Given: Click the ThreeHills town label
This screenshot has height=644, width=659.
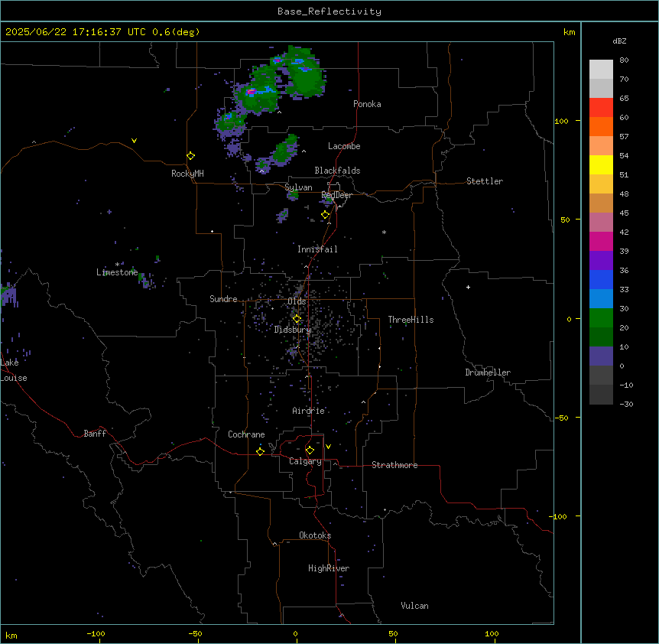Looking at the screenshot, I should 411,320.
